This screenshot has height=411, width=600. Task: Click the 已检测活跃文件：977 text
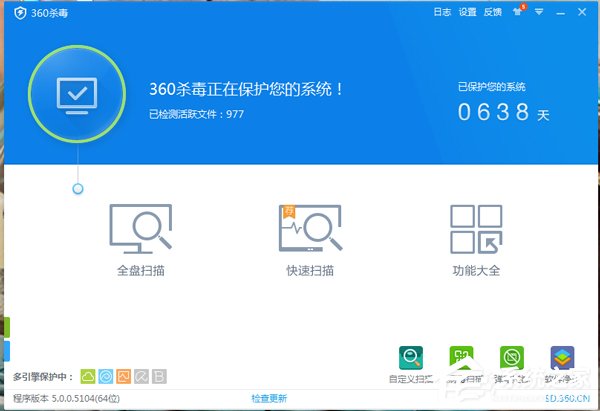click(196, 114)
